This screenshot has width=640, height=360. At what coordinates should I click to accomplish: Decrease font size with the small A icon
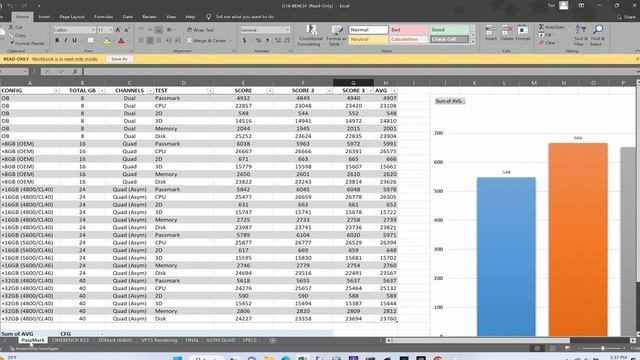126,30
